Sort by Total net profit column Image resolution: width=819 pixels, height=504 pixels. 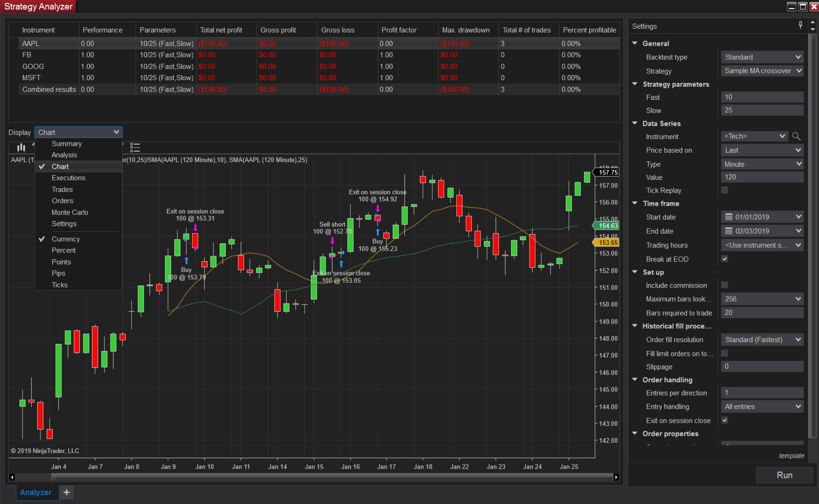pos(227,30)
